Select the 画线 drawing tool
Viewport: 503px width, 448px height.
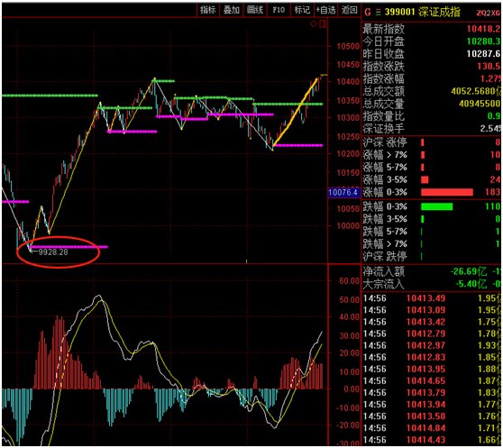pos(255,10)
